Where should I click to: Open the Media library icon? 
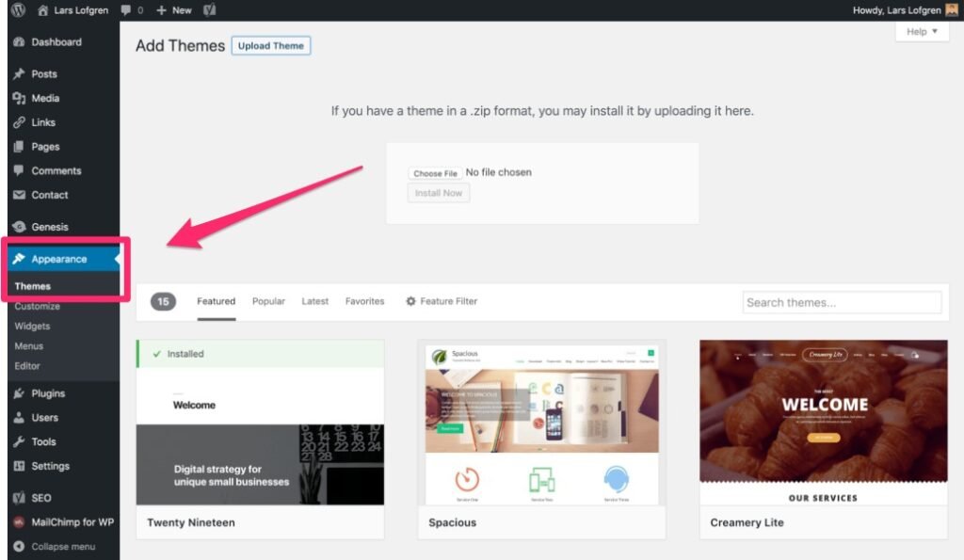pos(19,99)
